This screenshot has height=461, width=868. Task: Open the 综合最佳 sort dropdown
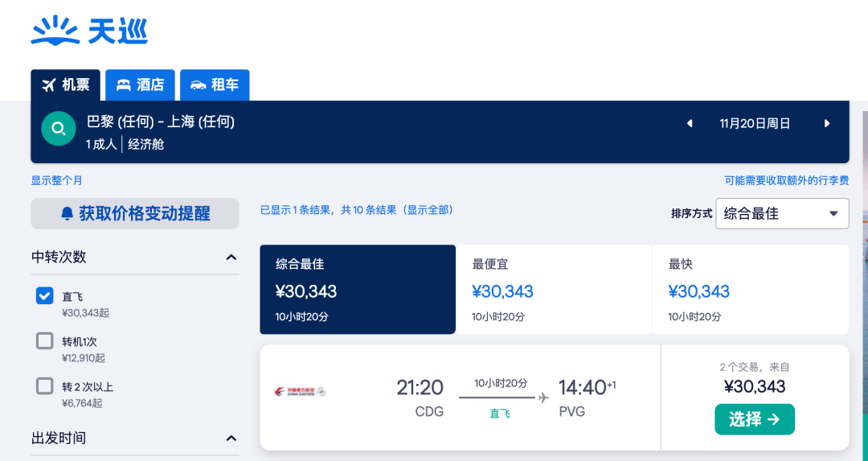(x=782, y=214)
